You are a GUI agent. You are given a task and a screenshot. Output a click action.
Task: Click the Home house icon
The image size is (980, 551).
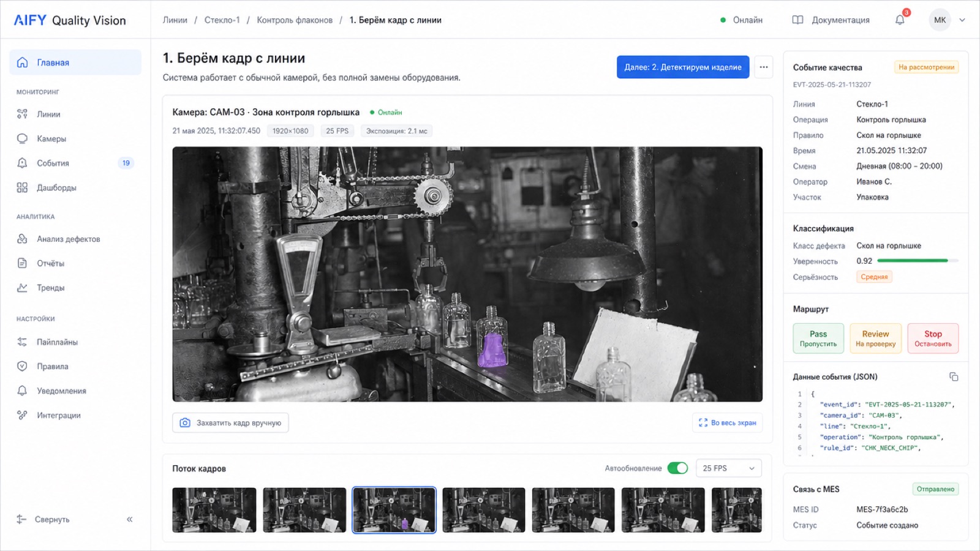tap(22, 62)
